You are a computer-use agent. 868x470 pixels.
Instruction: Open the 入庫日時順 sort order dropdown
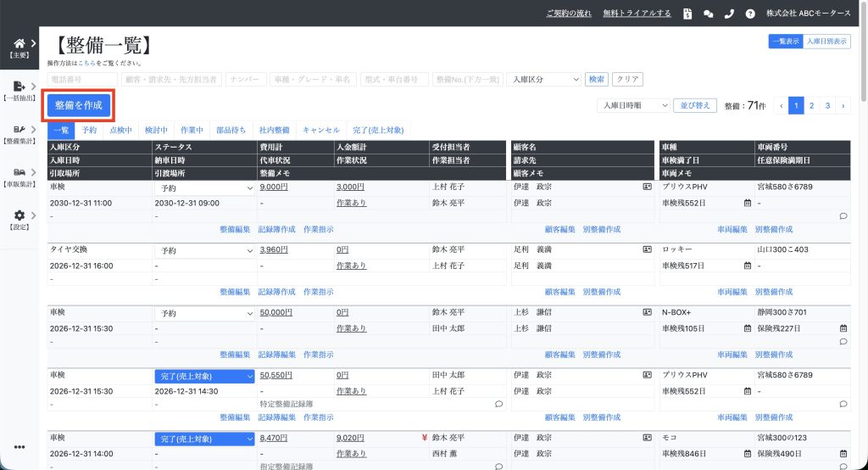point(632,105)
